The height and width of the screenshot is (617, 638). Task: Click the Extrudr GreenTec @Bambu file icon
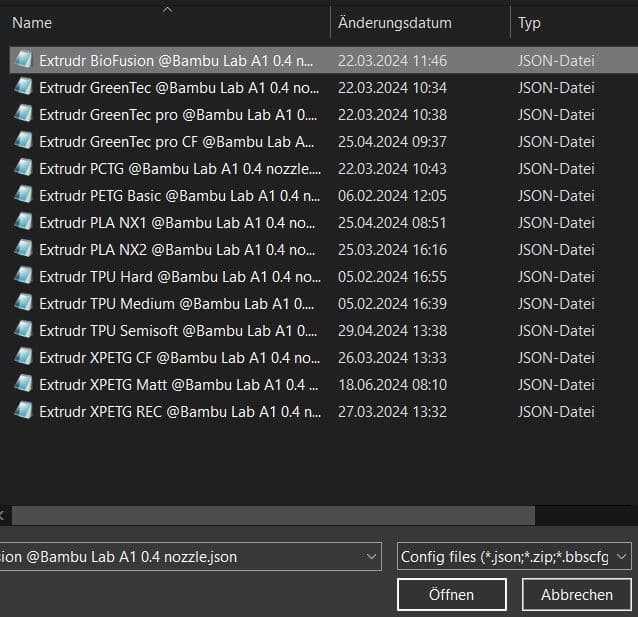(x=23, y=87)
